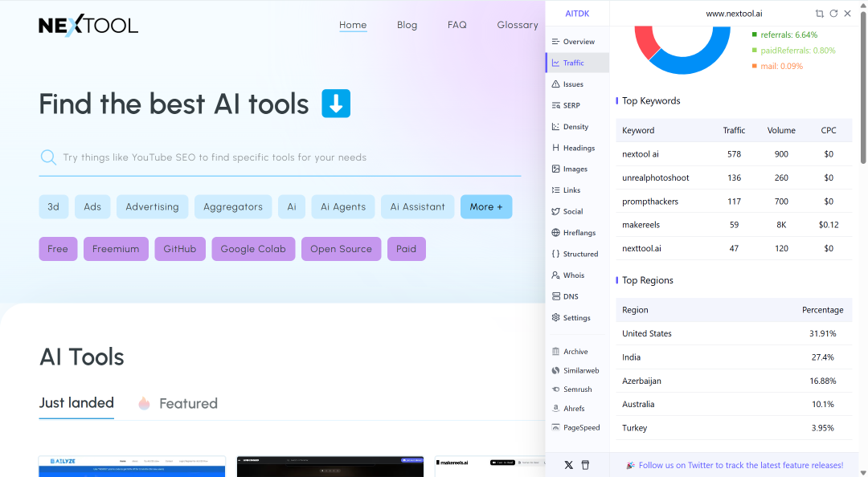Click the crop icon in AITDK header

tap(819, 14)
